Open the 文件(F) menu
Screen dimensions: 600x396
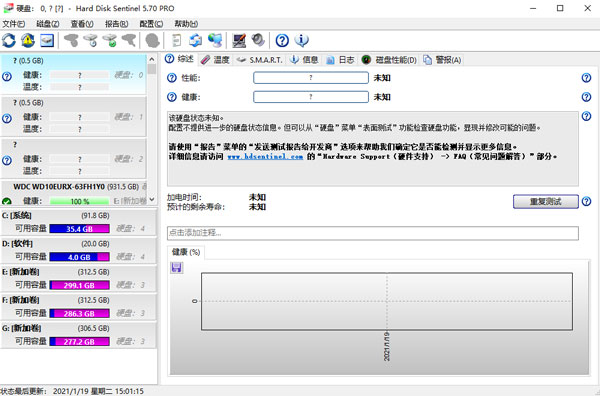click(x=14, y=24)
